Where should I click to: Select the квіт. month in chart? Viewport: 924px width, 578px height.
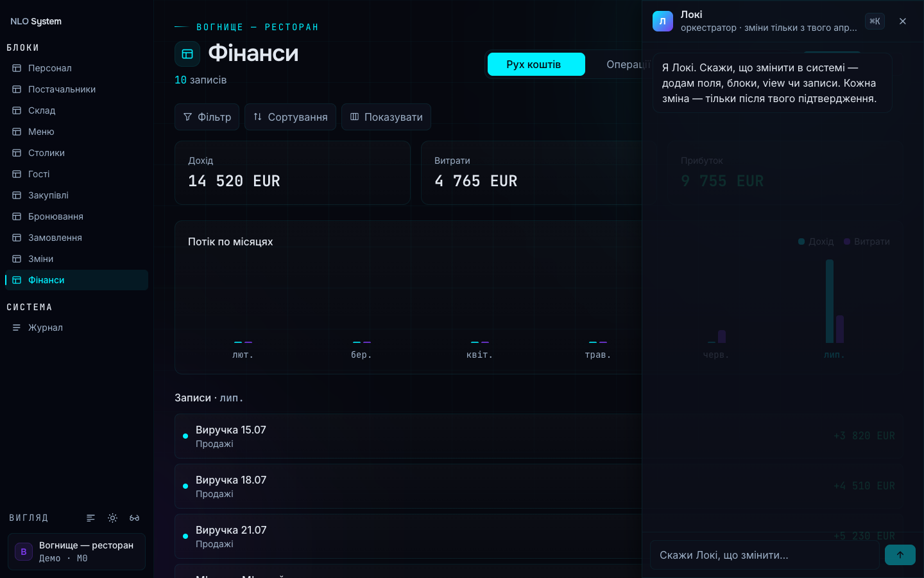[480, 355]
